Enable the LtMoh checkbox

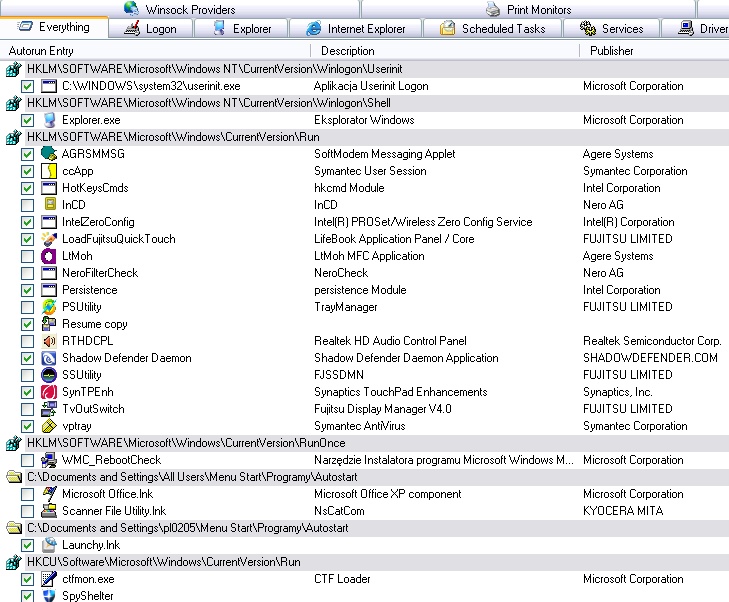coord(27,256)
